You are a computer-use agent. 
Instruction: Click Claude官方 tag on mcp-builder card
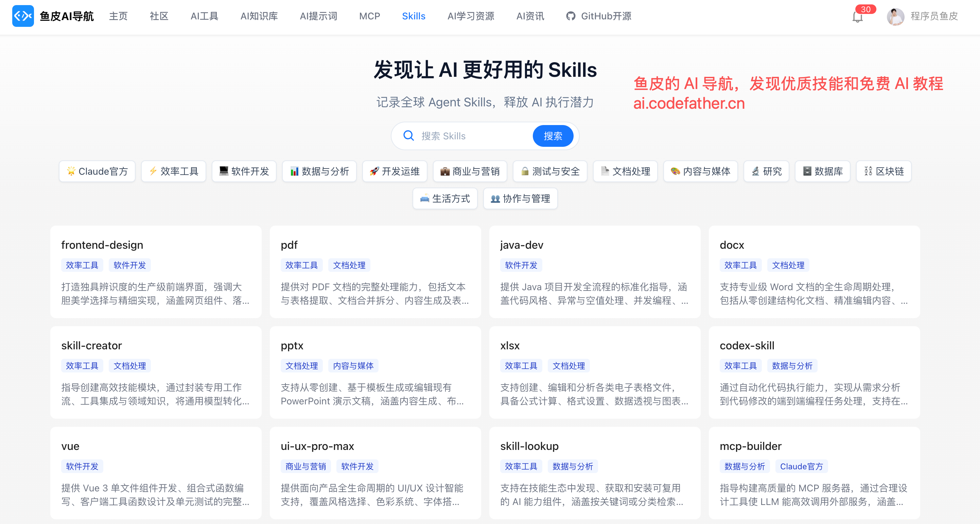point(801,466)
